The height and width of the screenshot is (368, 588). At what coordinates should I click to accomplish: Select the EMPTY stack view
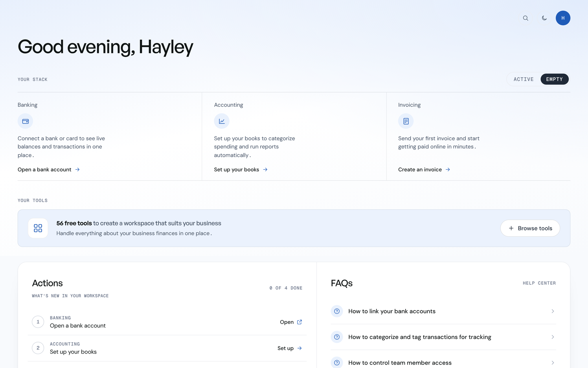[554, 79]
